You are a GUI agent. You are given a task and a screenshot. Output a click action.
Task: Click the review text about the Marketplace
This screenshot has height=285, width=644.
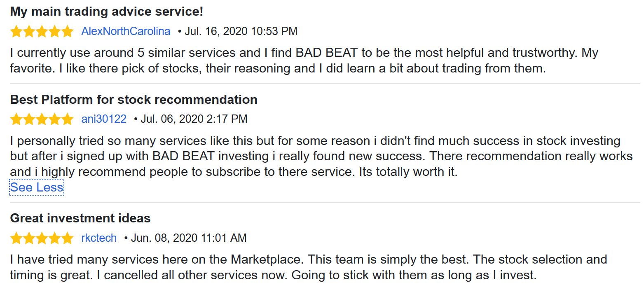pos(309,267)
